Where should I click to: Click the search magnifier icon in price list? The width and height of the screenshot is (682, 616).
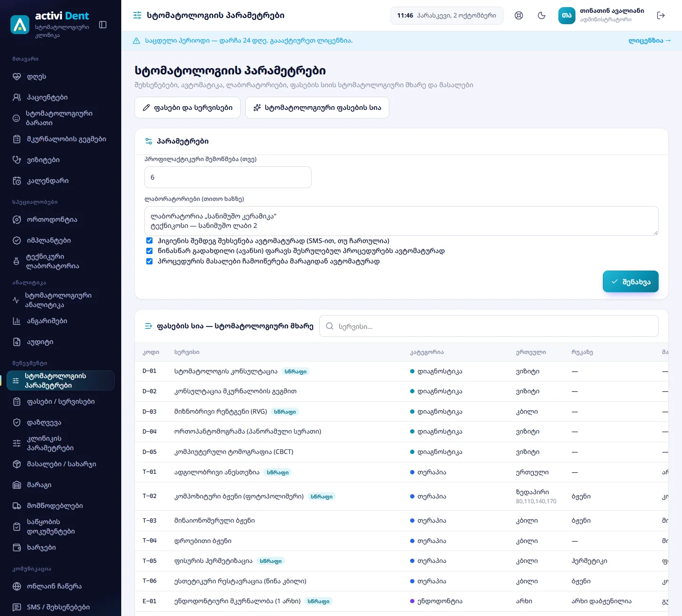(330, 326)
